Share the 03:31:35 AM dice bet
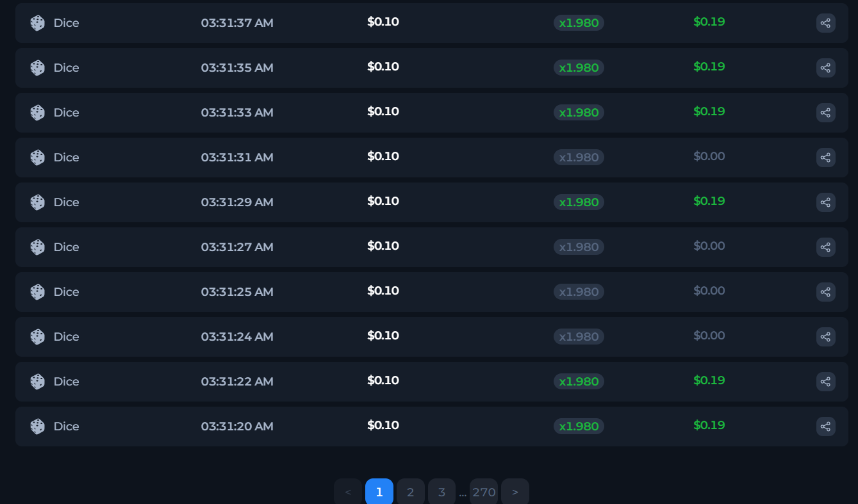This screenshot has height=504, width=858. pos(825,68)
